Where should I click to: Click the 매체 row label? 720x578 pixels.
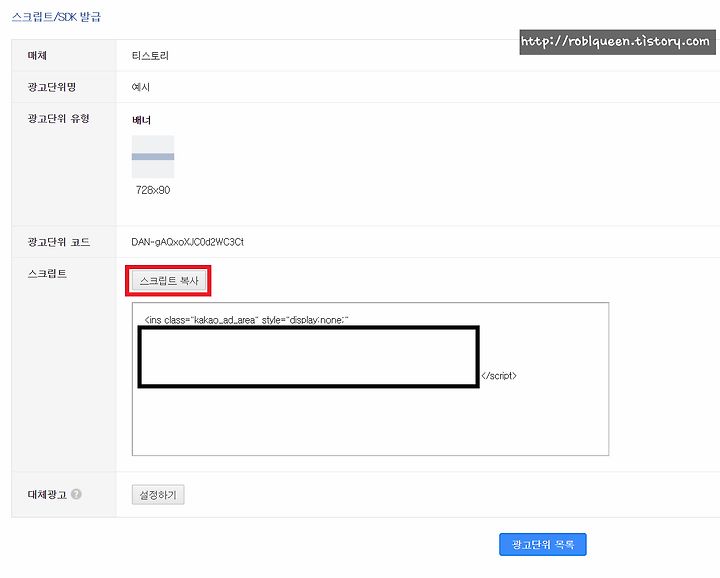(37, 56)
